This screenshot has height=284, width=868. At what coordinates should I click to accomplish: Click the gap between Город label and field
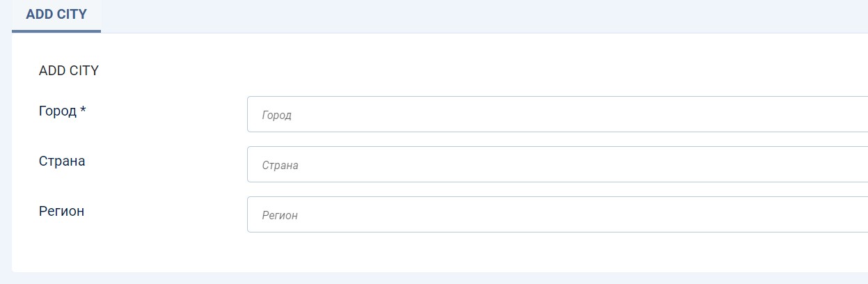(167, 113)
